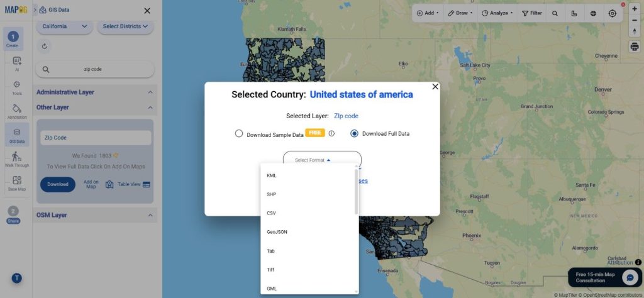Click the zip code search field

(x=96, y=70)
